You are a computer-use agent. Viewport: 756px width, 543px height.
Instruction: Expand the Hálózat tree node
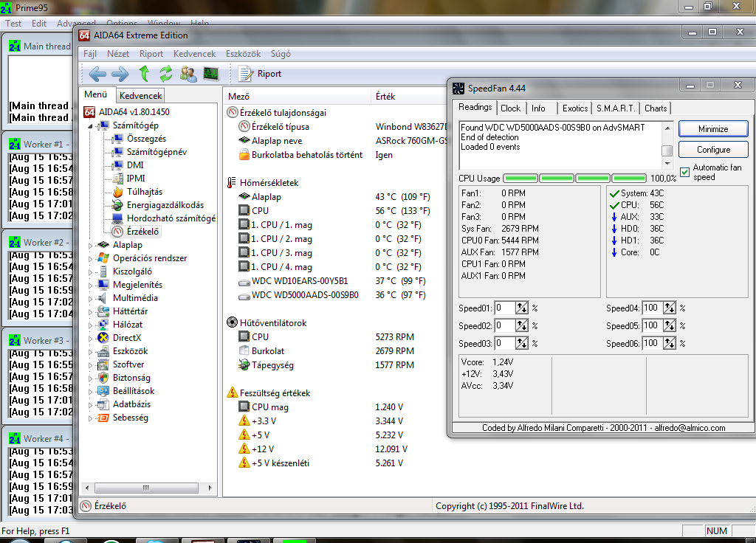[90, 325]
